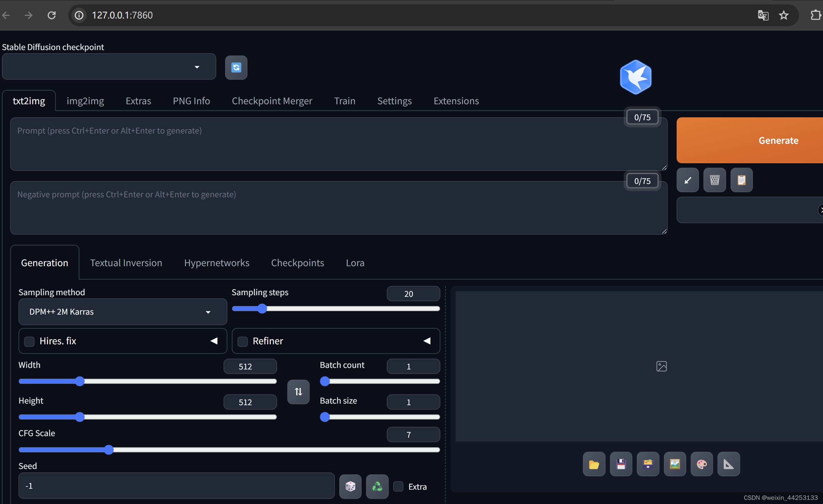Click the refresh checkpoint list icon
Screen dimensions: 823x504
pos(236,68)
